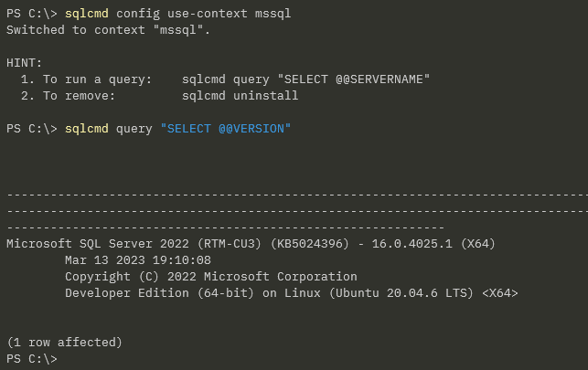
Task: Click the blue "SELECT @@VERSION" query string
Action: click(225, 129)
